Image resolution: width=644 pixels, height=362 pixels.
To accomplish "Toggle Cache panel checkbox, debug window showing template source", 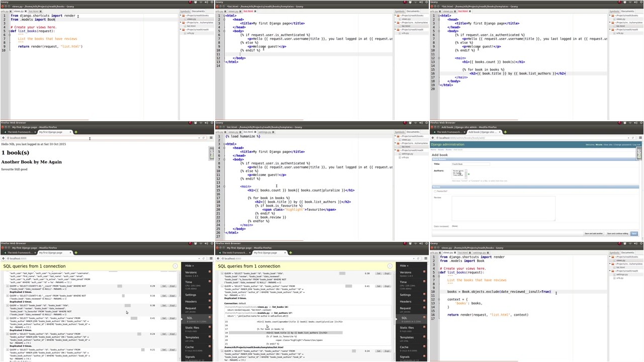I will point(424,346).
